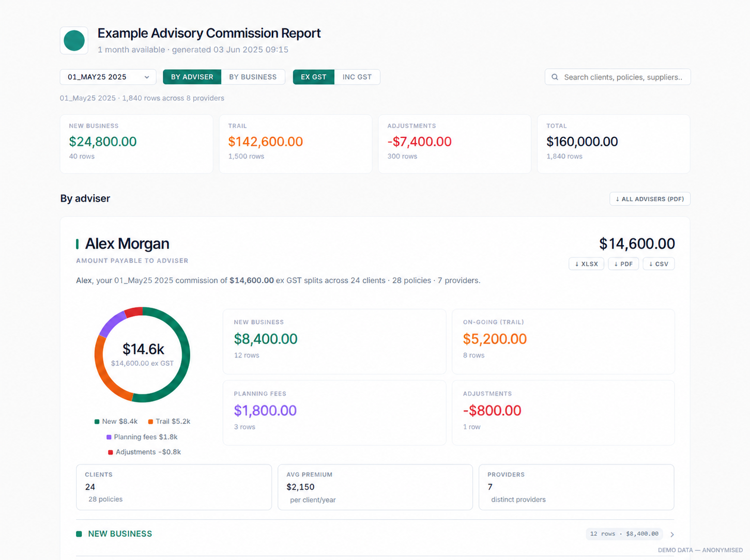Click Alex Morgan's $8,400.00 New Business card
The height and width of the screenshot is (560, 750).
pos(334,341)
